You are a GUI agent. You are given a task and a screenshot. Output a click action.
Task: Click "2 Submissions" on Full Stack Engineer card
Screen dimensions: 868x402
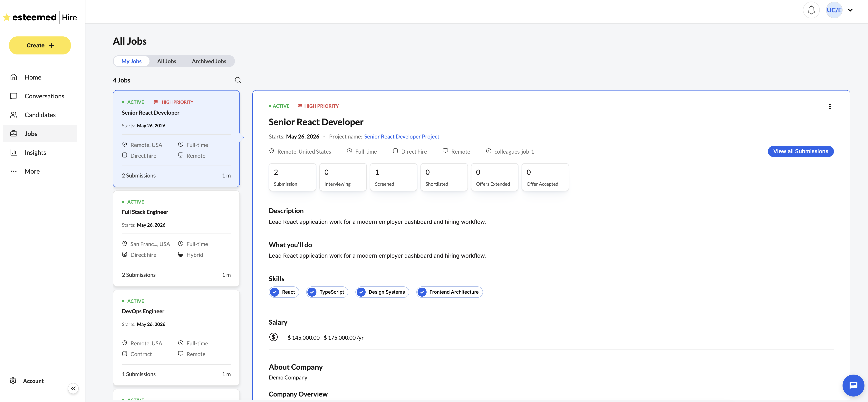139,275
